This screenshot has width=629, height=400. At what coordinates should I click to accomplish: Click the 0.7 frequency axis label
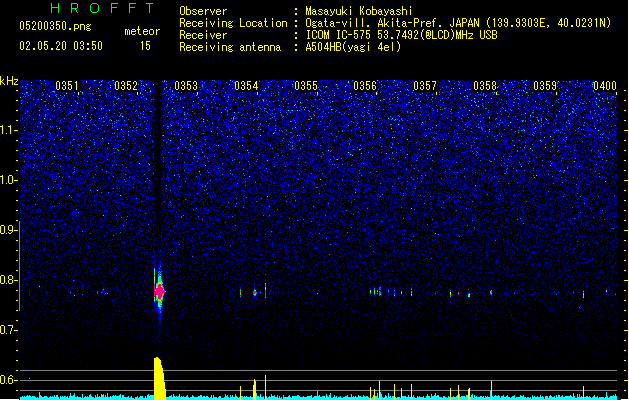pos(9,330)
